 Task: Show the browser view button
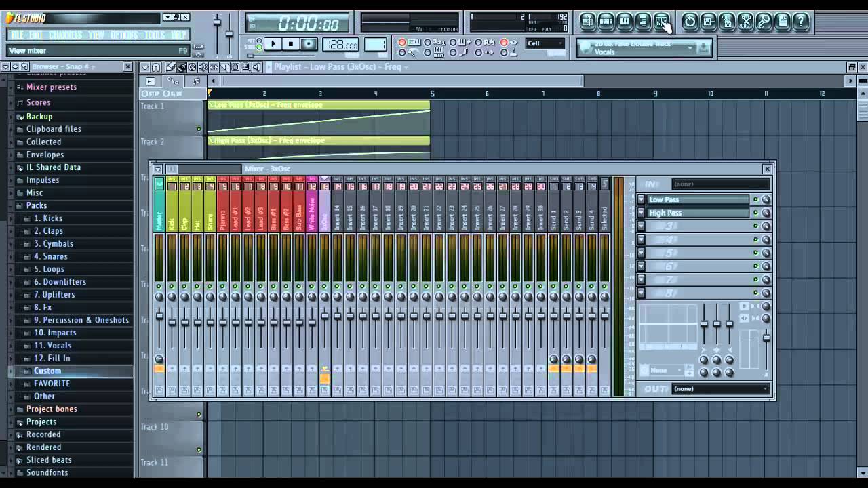(643, 22)
